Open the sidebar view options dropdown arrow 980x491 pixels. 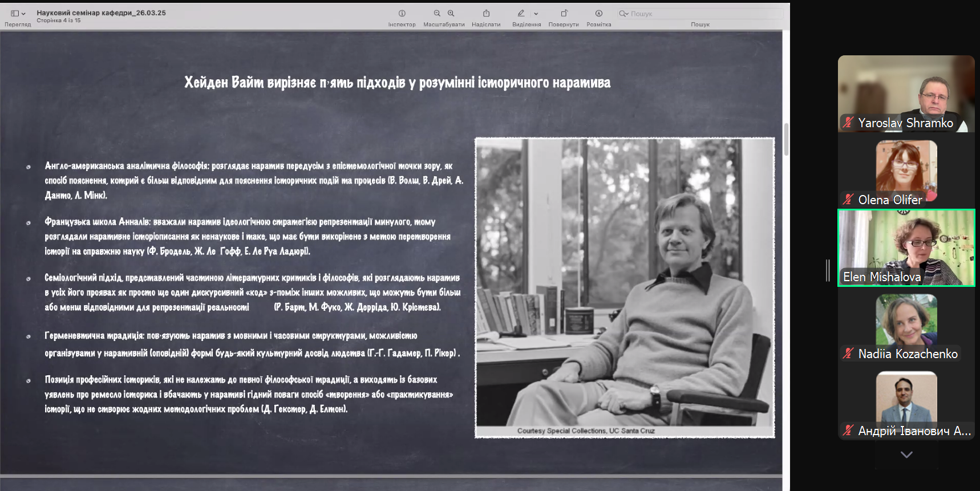(x=24, y=14)
